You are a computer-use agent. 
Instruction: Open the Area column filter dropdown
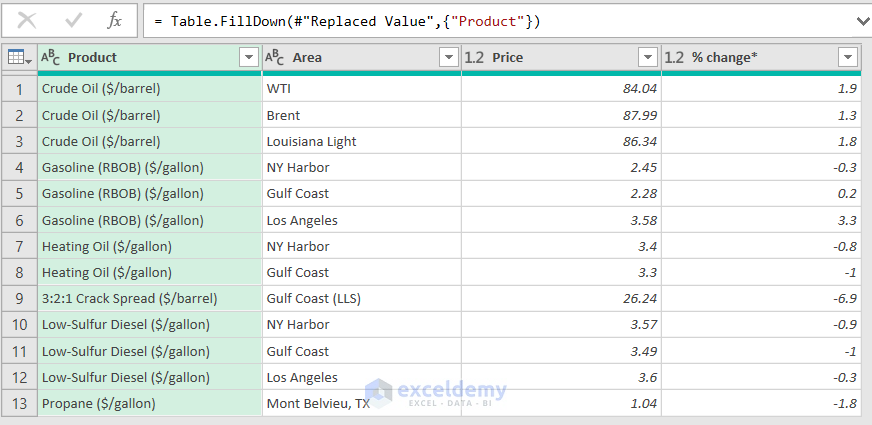[x=448, y=58]
